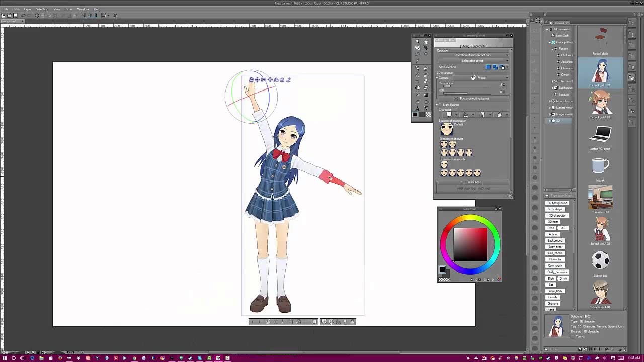Click the Initial pose button
This screenshot has width=644, height=362.
(x=474, y=182)
